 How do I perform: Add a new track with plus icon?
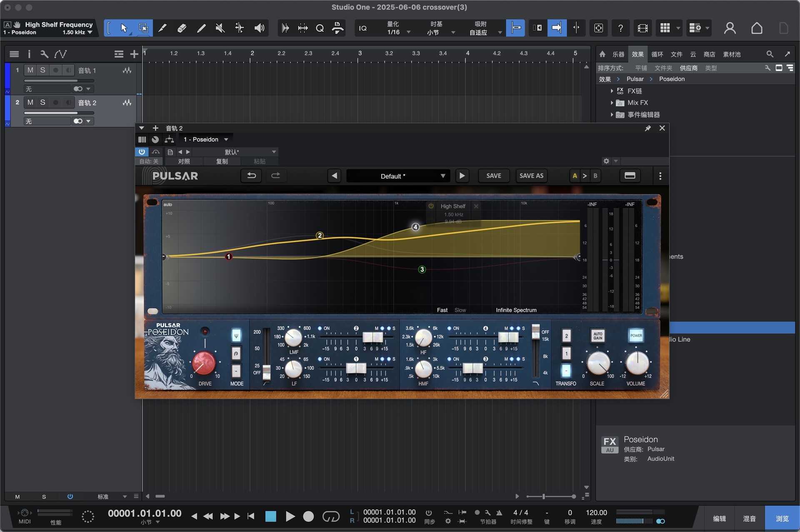(x=134, y=54)
